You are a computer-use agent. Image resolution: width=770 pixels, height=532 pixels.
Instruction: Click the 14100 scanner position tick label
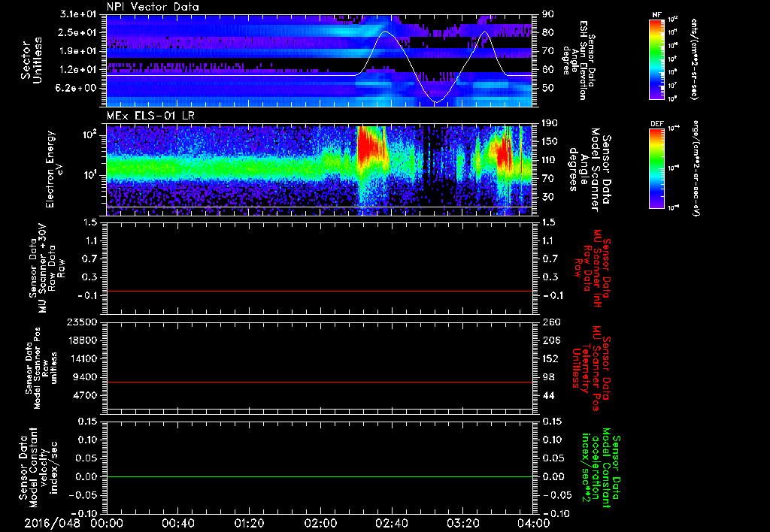click(x=84, y=358)
